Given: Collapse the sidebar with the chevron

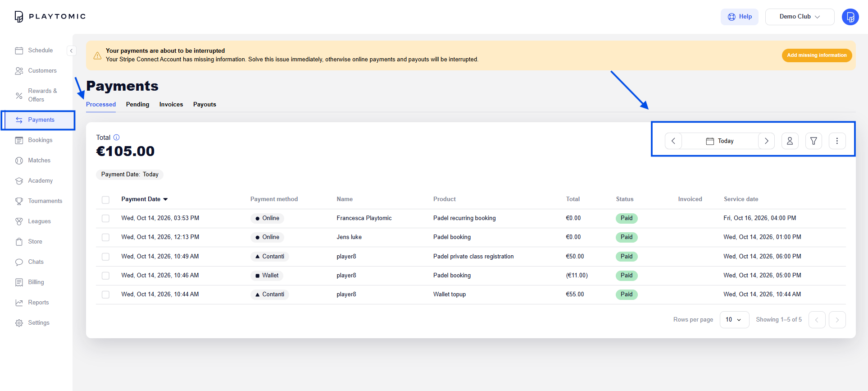Looking at the screenshot, I should click(x=71, y=51).
